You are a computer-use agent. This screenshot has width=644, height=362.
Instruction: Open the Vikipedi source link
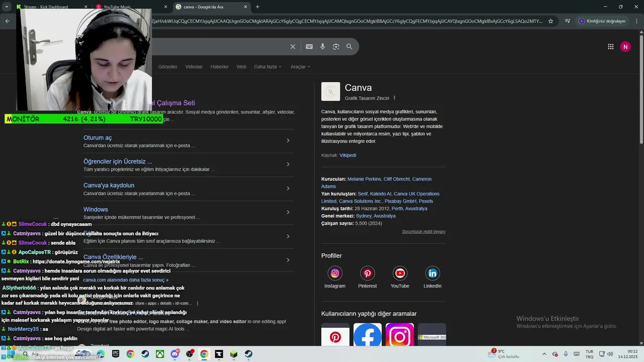[348, 155]
